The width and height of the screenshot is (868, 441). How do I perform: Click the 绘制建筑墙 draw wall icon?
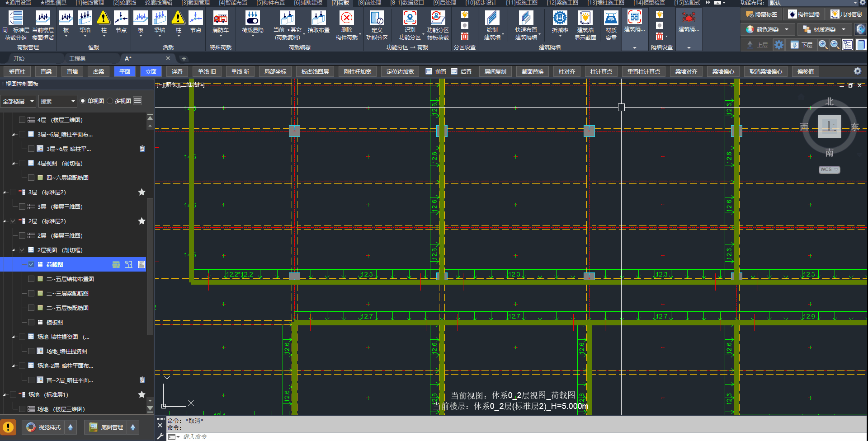(492, 19)
